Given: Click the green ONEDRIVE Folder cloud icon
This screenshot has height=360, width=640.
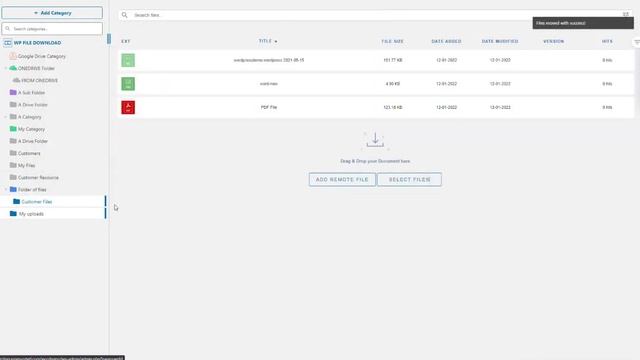Looking at the screenshot, I should [13, 68].
